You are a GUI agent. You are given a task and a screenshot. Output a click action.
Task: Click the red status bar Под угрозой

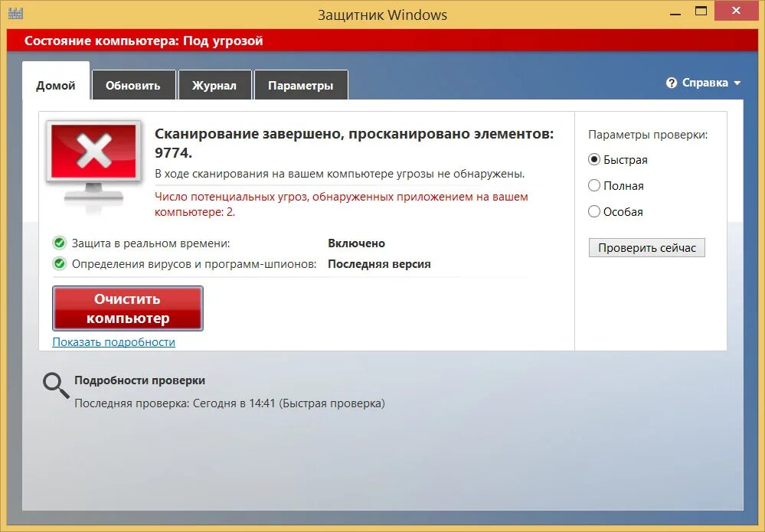point(382,41)
